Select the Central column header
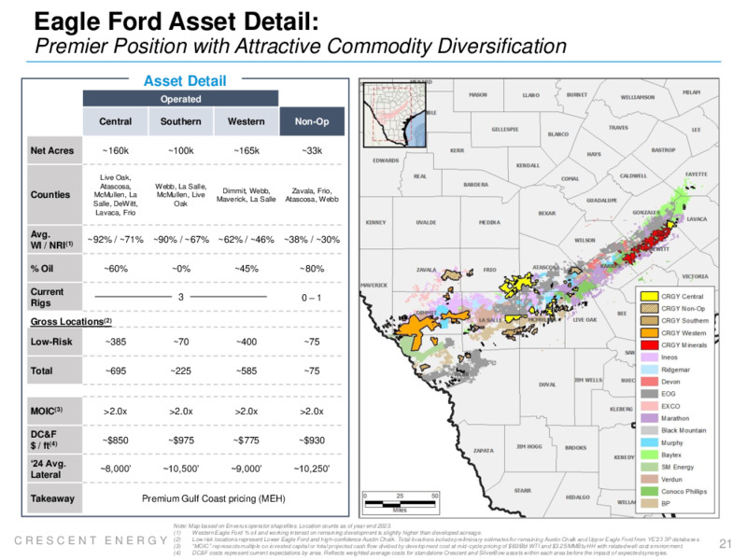Image resolution: width=747 pixels, height=560 pixels. pyautogui.click(x=115, y=121)
